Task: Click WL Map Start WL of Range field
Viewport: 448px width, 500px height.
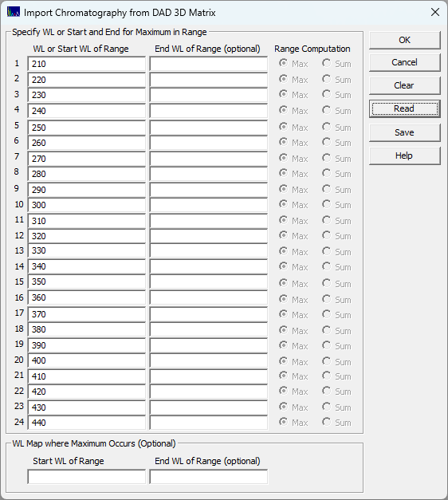Action: point(87,477)
